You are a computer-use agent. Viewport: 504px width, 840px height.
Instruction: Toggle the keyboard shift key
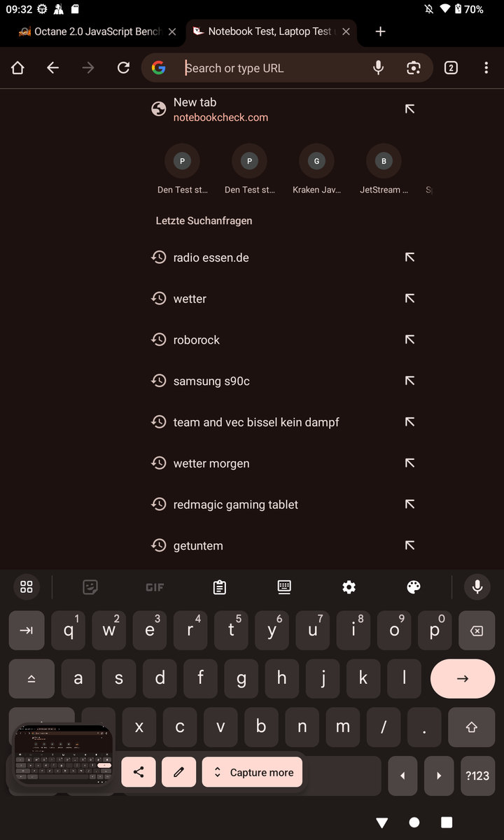coord(471,727)
